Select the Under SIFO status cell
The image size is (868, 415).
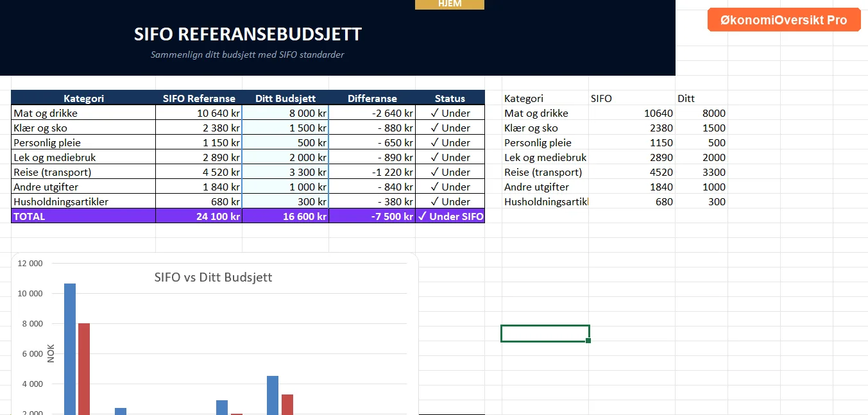pyautogui.click(x=450, y=216)
